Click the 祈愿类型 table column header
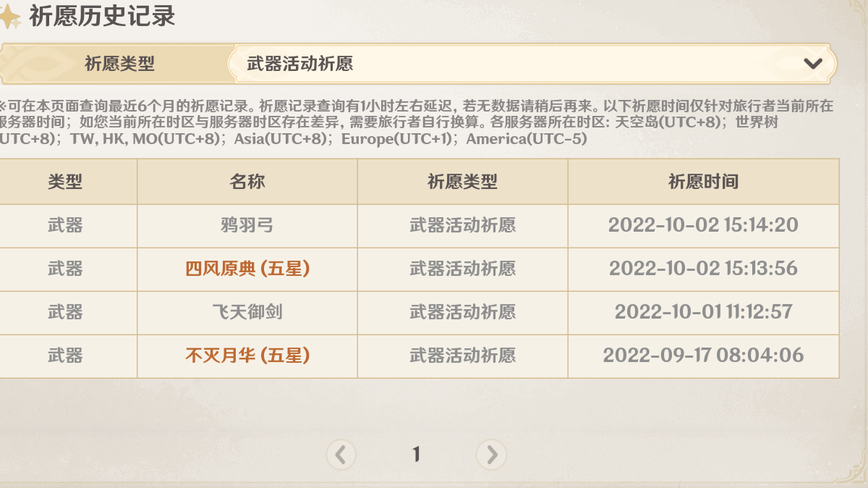Screen dimensions: 868x488 462,182
